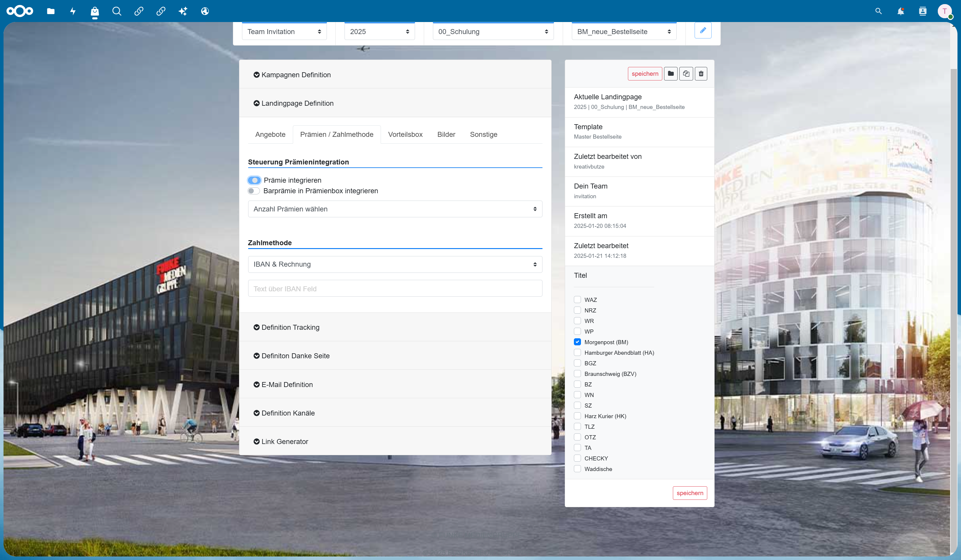Click the Text über IBAN Feld input
Viewport: 961px width, 560px height.
coord(395,289)
